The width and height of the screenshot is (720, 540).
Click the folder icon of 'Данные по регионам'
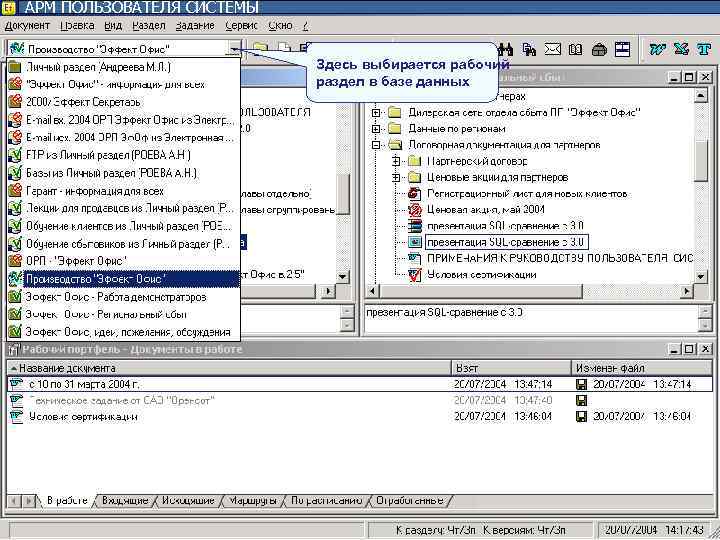point(395,129)
